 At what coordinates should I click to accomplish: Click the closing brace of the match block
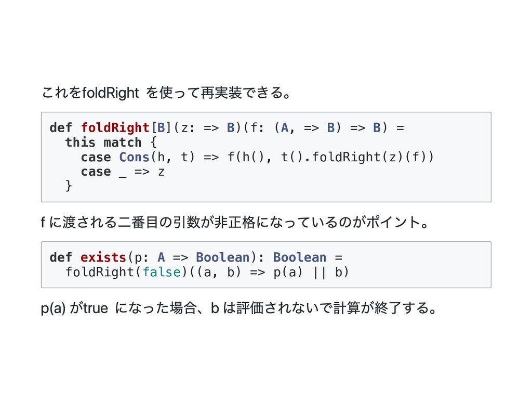[x=69, y=186]
